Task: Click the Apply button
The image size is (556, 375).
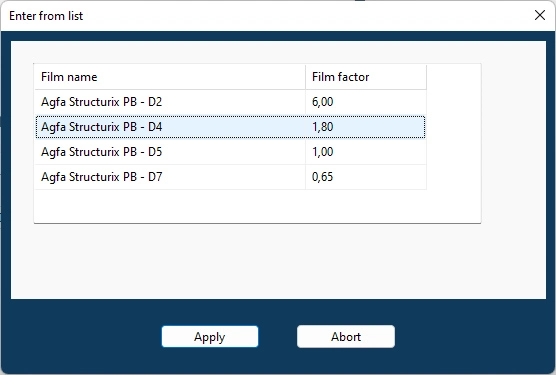Action: point(210,336)
